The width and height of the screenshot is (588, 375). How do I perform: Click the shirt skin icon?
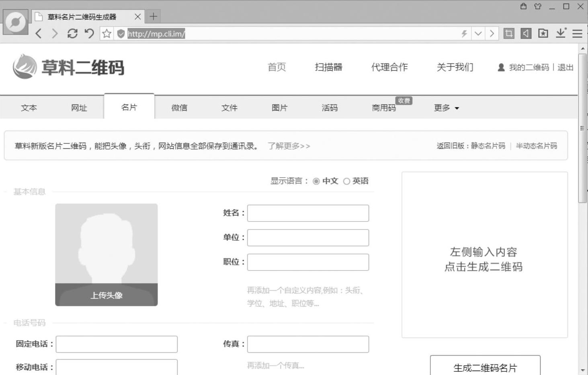538,6
